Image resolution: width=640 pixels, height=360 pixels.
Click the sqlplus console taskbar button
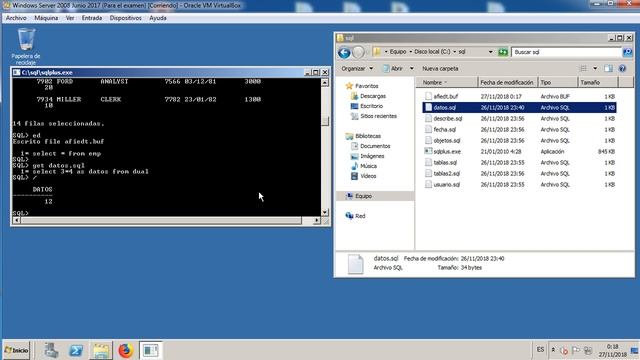coord(150,350)
